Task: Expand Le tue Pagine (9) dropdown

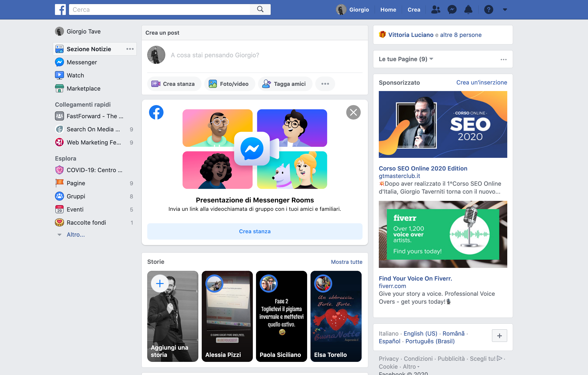Action: [406, 59]
